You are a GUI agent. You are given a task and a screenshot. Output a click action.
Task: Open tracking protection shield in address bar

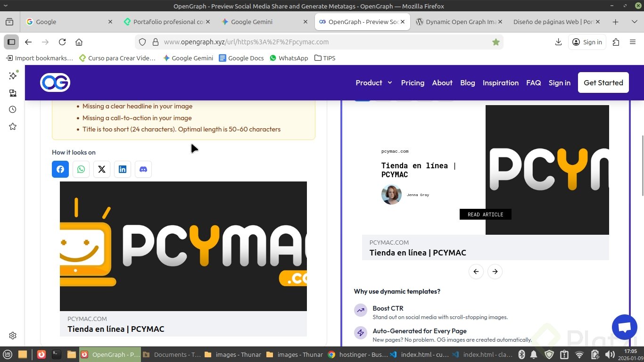point(142,42)
